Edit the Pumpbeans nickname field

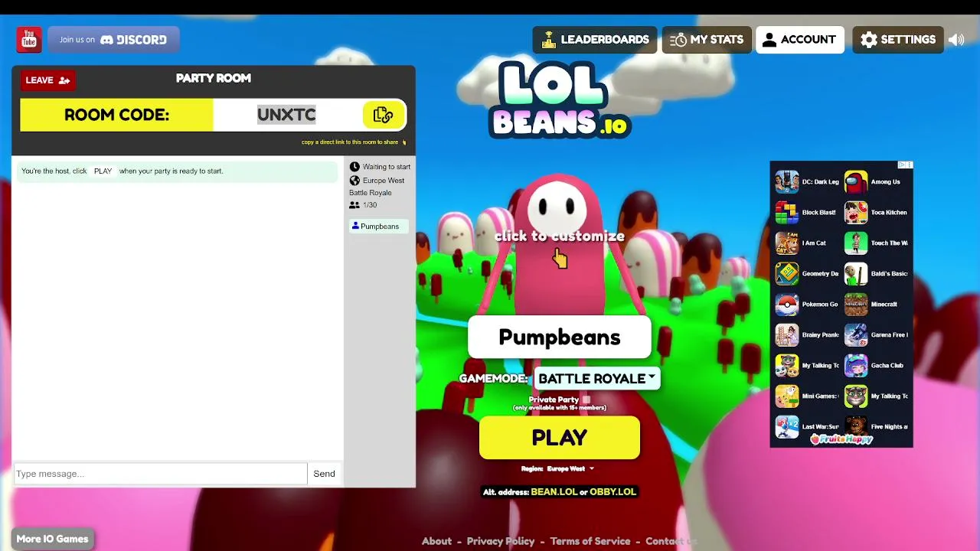(x=560, y=337)
